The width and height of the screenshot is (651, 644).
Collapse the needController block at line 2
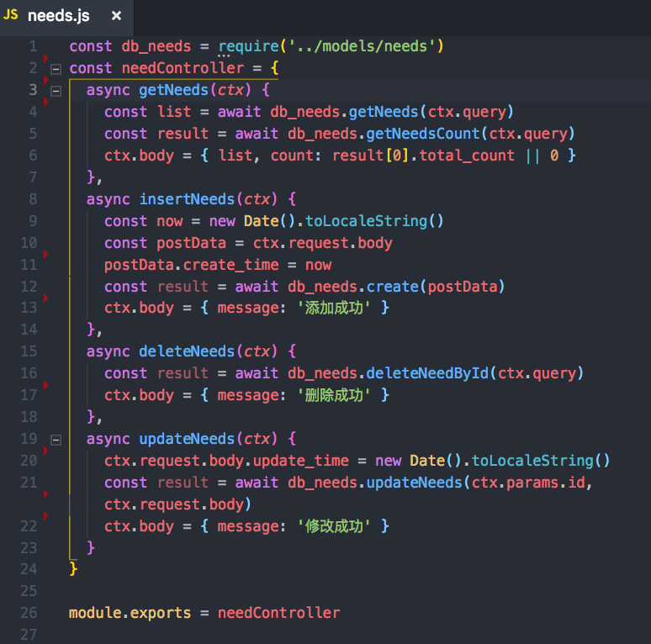point(56,69)
